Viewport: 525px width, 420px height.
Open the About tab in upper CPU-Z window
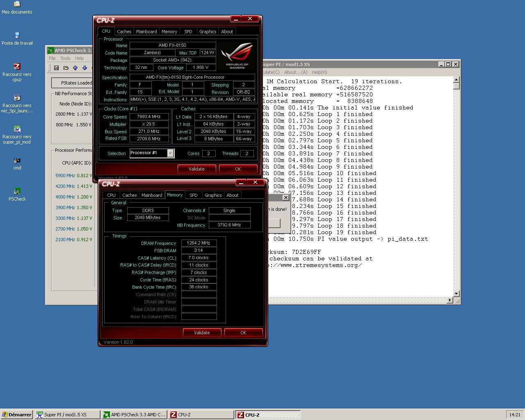pyautogui.click(x=227, y=32)
